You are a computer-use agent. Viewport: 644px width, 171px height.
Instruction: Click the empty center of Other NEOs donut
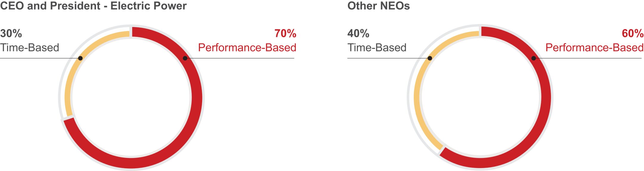click(480, 98)
